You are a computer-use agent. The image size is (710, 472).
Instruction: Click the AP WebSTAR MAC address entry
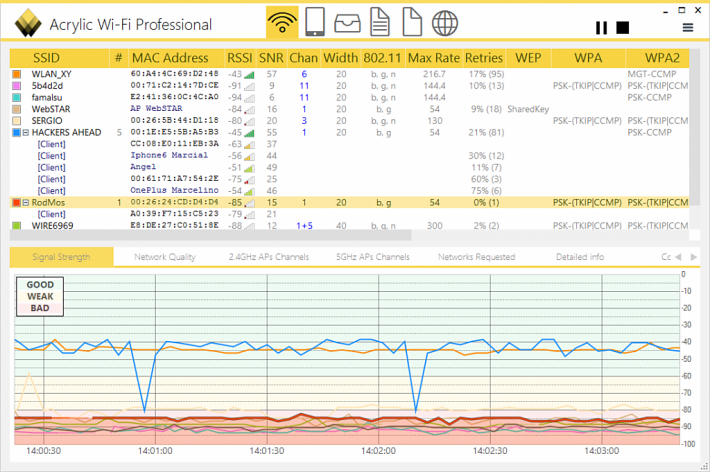coord(156,109)
